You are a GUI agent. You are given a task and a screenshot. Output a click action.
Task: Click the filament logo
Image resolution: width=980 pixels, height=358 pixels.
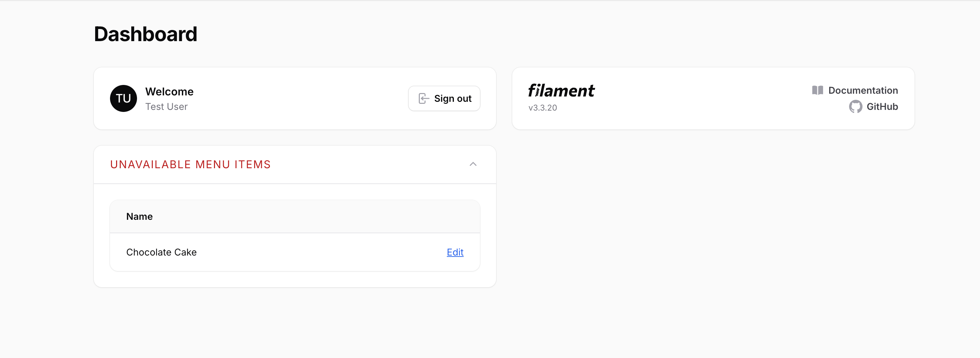(561, 90)
